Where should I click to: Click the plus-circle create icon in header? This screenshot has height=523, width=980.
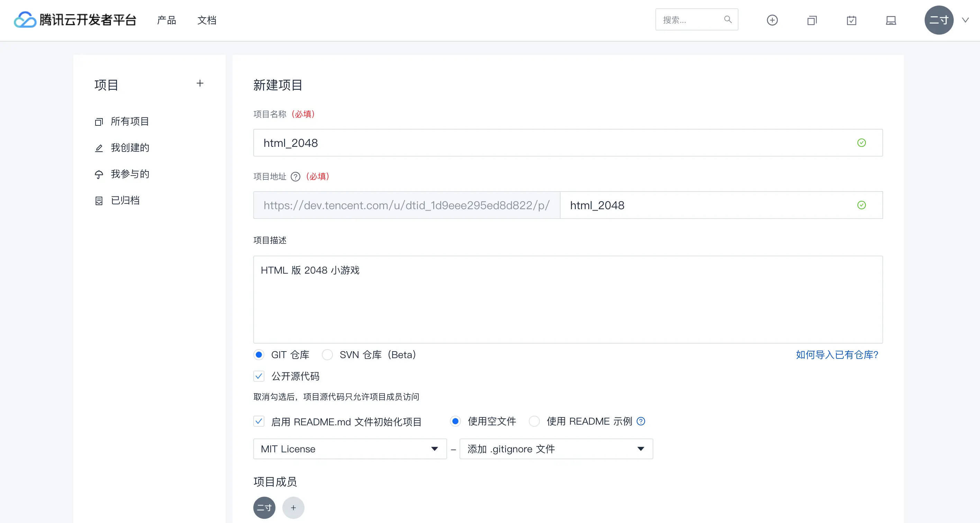(772, 20)
